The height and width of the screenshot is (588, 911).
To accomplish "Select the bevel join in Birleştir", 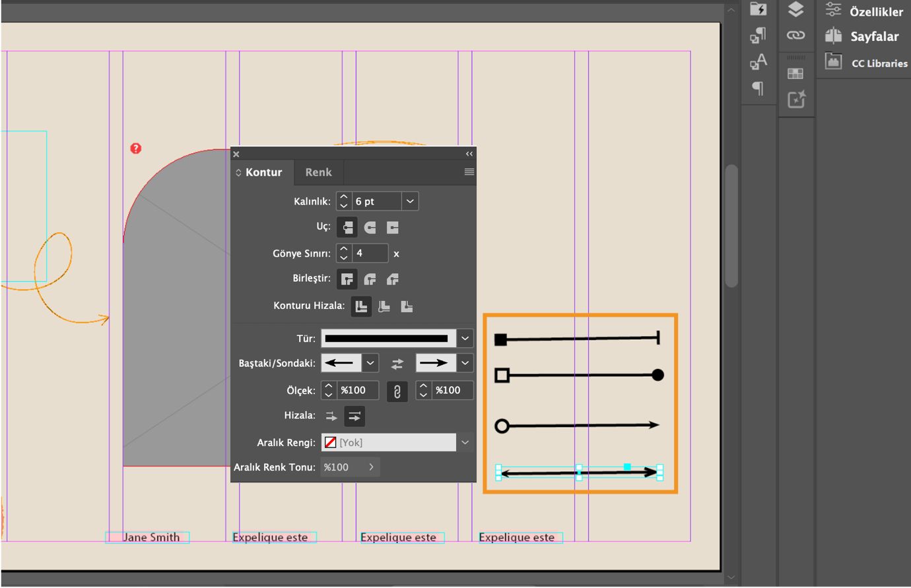I will click(x=393, y=279).
